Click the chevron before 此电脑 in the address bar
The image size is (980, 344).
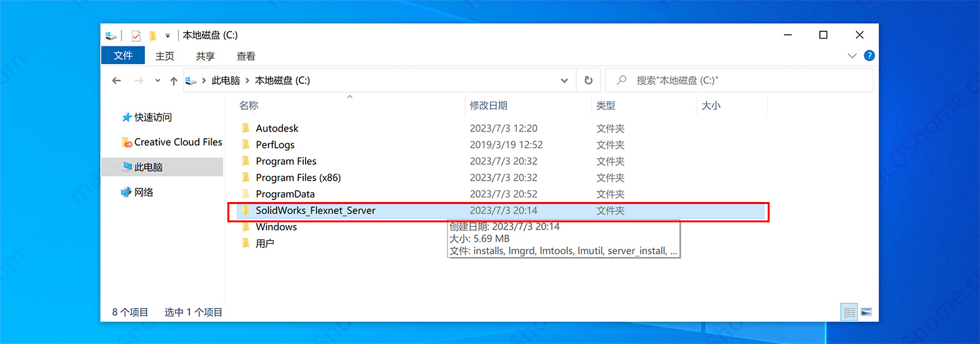click(203, 80)
